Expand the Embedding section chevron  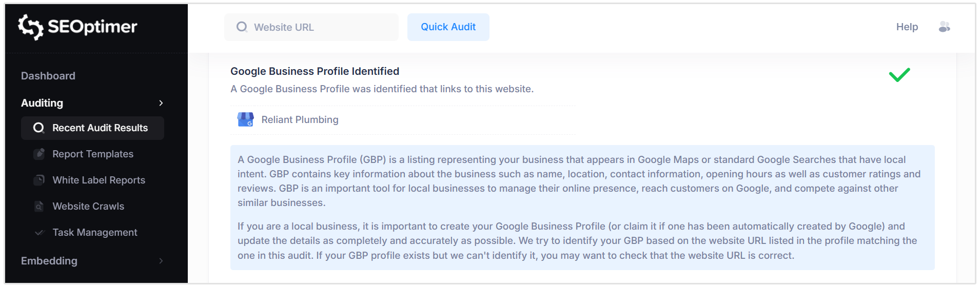[x=161, y=261]
